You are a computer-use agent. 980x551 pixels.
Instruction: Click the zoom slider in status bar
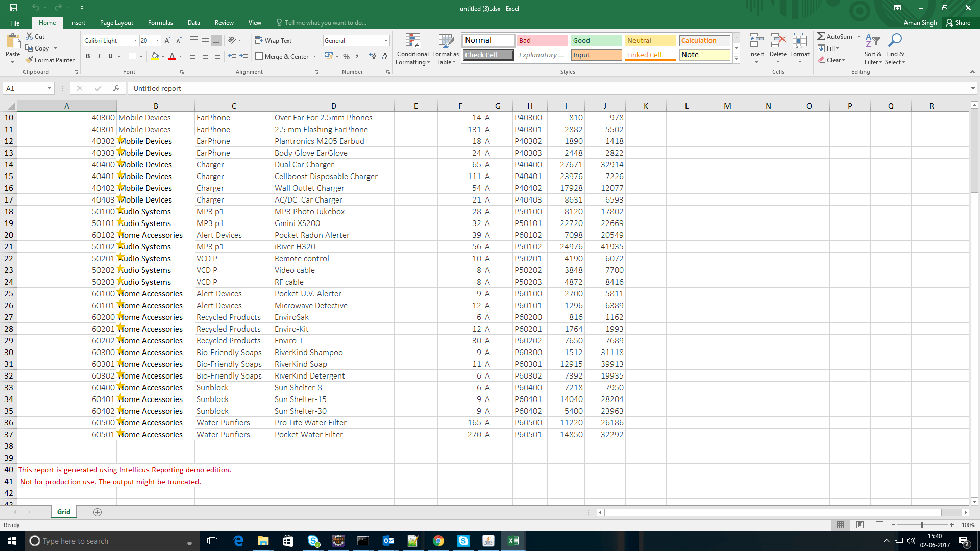(922, 525)
